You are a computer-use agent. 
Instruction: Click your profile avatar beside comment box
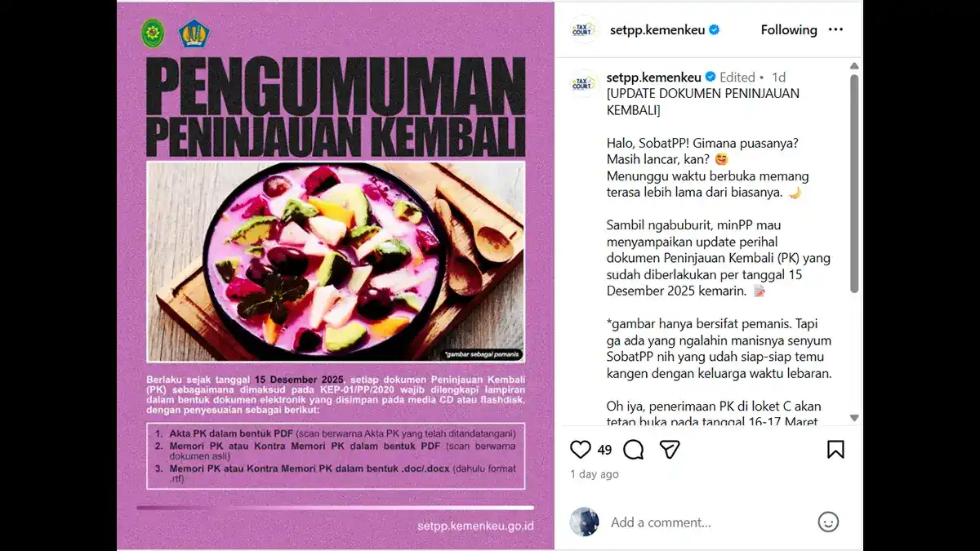584,522
